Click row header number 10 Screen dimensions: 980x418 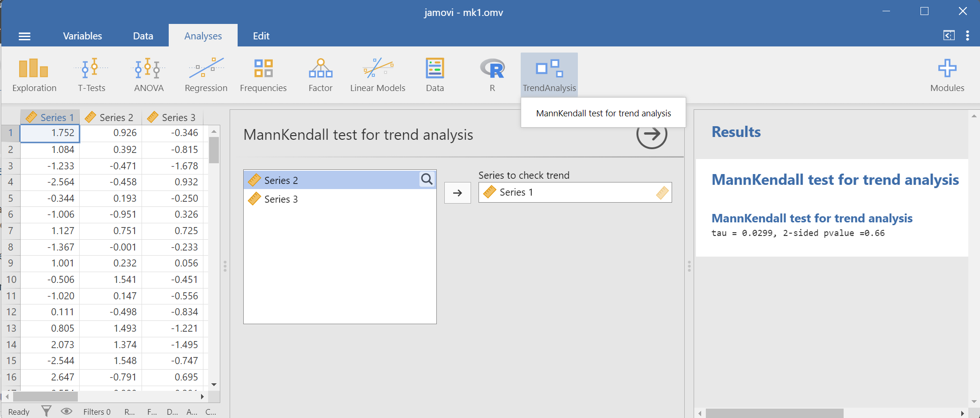pyautogui.click(x=11, y=280)
